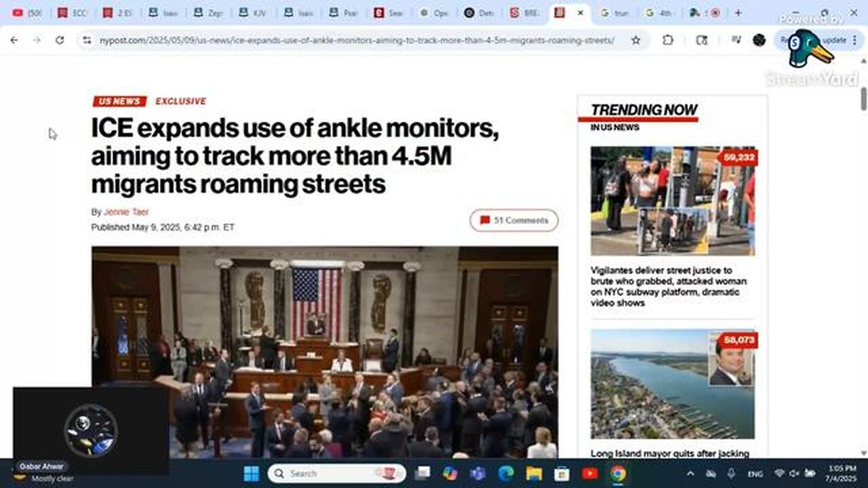The image size is (868, 488).
Task: Click the 58,073 view count badge
Action: coord(738,340)
